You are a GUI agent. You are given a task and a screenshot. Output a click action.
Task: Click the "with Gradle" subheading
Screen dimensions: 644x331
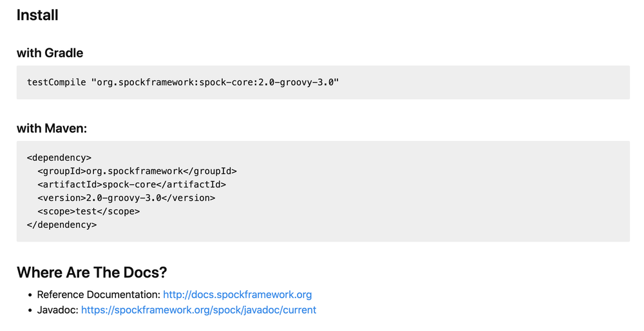(x=50, y=53)
